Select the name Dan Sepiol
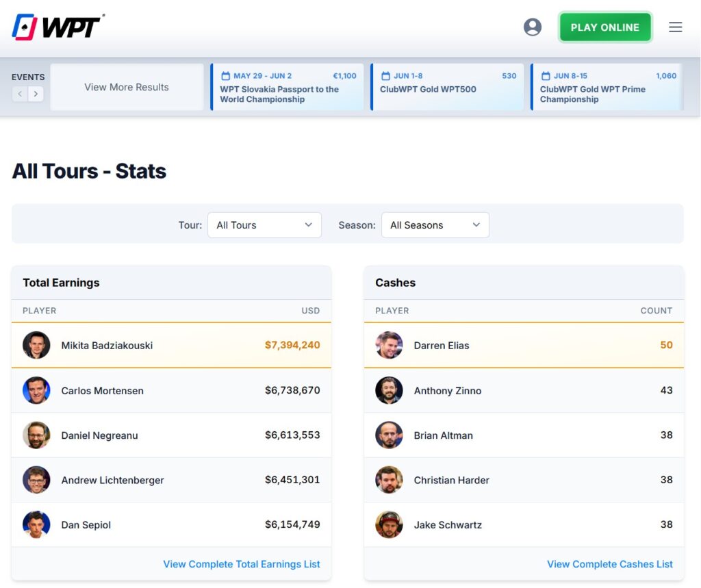Screen dimensions: 701x588 (86, 525)
